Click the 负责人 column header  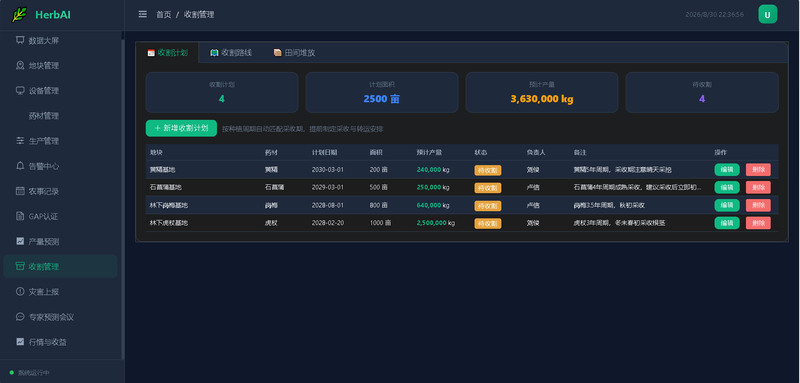tap(536, 152)
